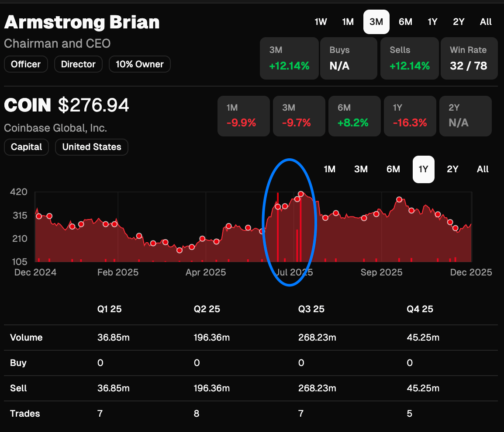
Task: Click the Q2 25 Sell value 196.36m
Action: pos(211,388)
